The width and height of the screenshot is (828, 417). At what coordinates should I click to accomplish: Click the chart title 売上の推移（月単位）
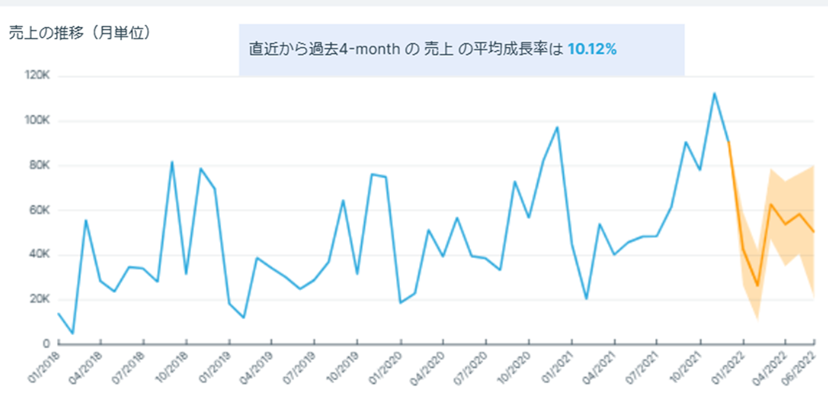coord(81,33)
